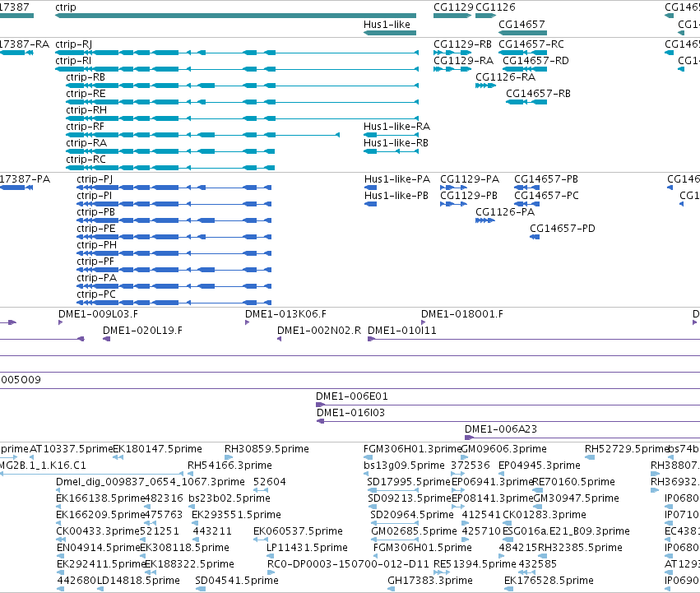Select the ctrip-RB transcript name
Viewport: 700px width, 593px height.
click(86, 77)
